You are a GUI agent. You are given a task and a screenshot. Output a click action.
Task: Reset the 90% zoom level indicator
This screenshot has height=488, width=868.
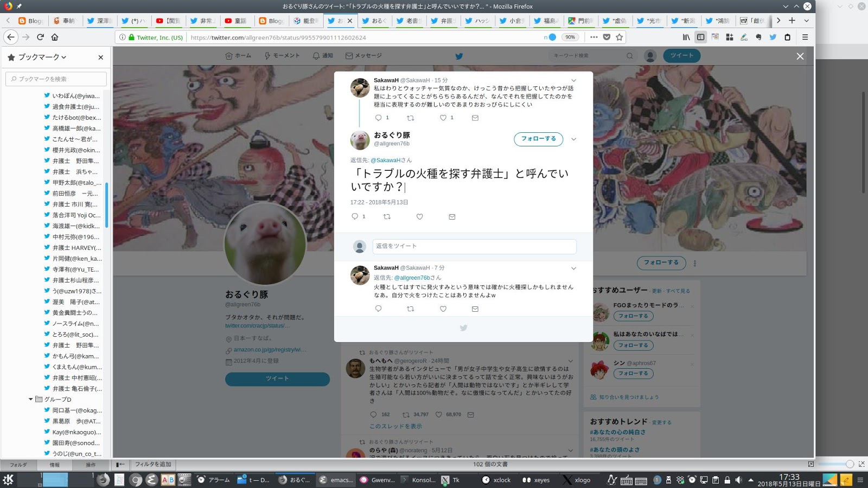(x=570, y=37)
